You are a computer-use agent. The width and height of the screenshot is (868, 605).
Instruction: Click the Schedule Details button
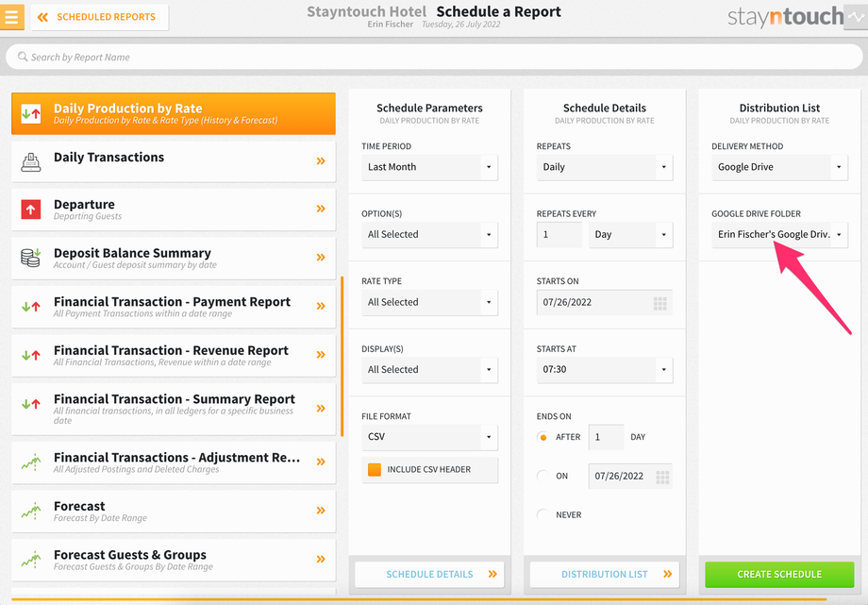(x=429, y=575)
